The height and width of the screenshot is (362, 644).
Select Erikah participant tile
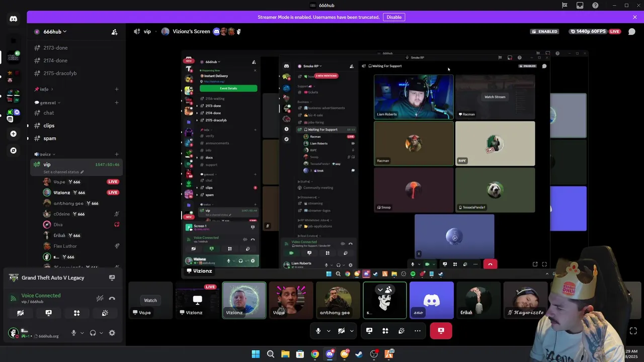pos(478,300)
